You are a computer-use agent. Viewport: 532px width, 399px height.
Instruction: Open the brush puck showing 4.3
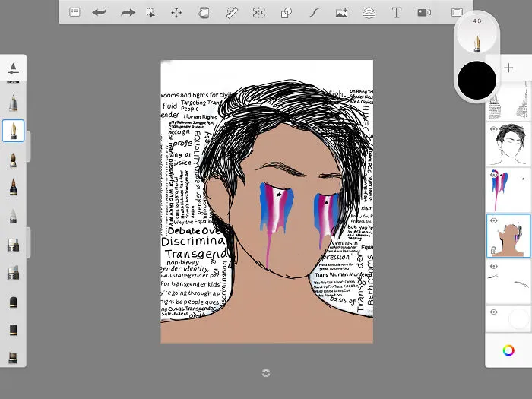(477, 34)
